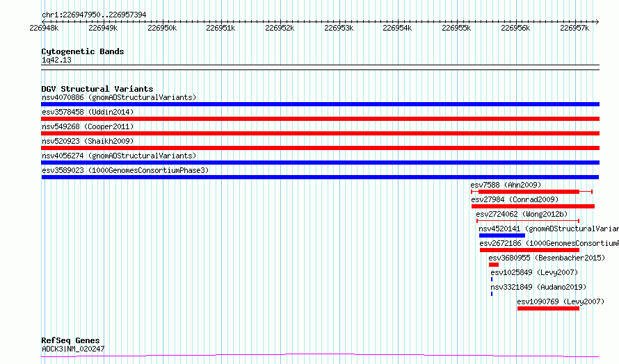
Task: Select gene label ADCK3|NM_020247
Action: point(73,349)
